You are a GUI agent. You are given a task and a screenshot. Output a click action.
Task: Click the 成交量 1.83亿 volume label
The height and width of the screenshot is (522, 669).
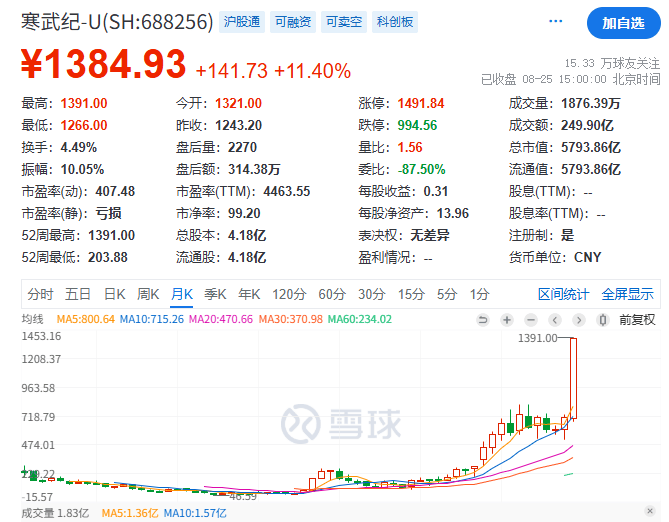click(55, 513)
